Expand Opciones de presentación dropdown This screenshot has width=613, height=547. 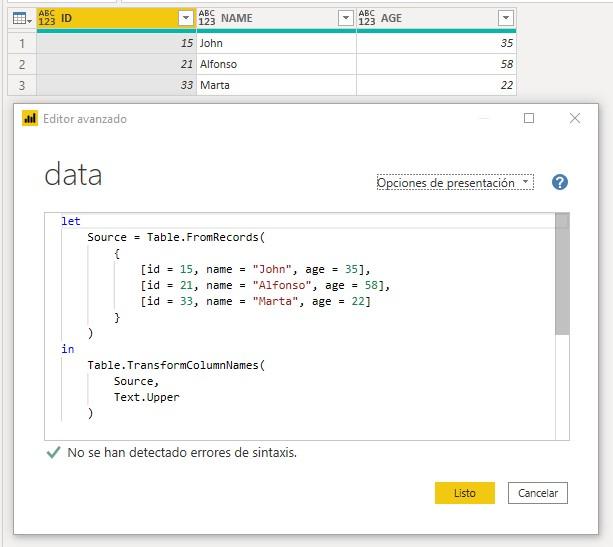pos(455,183)
